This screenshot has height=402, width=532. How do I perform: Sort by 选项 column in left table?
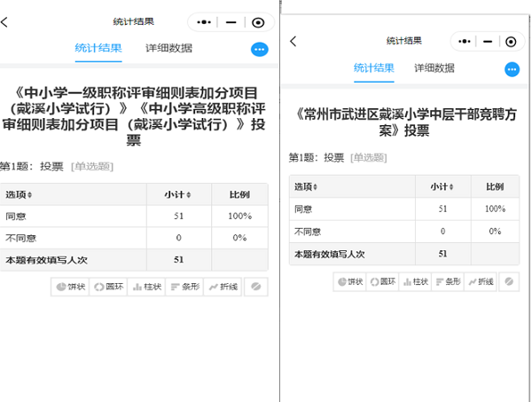19,195
